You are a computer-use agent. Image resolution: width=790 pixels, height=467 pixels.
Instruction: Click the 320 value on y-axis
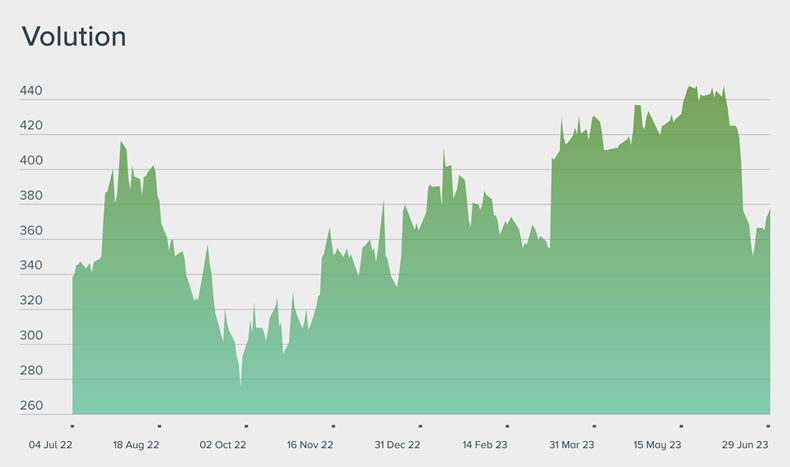[x=31, y=300]
